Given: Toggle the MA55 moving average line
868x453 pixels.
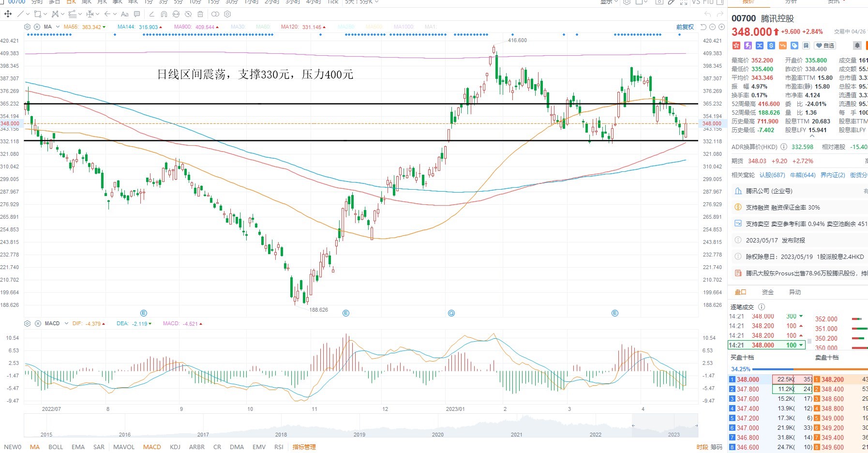Looking at the screenshot, I should (x=85, y=27).
